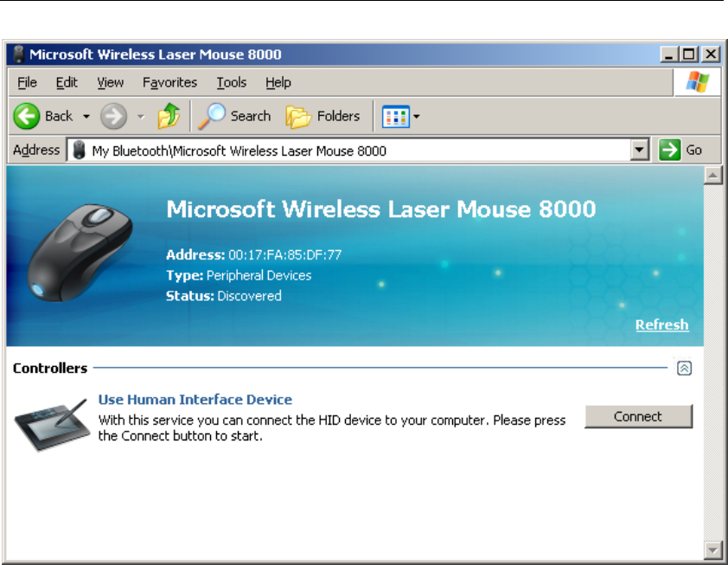Open the Views dropdown arrow

pyautogui.click(x=417, y=116)
